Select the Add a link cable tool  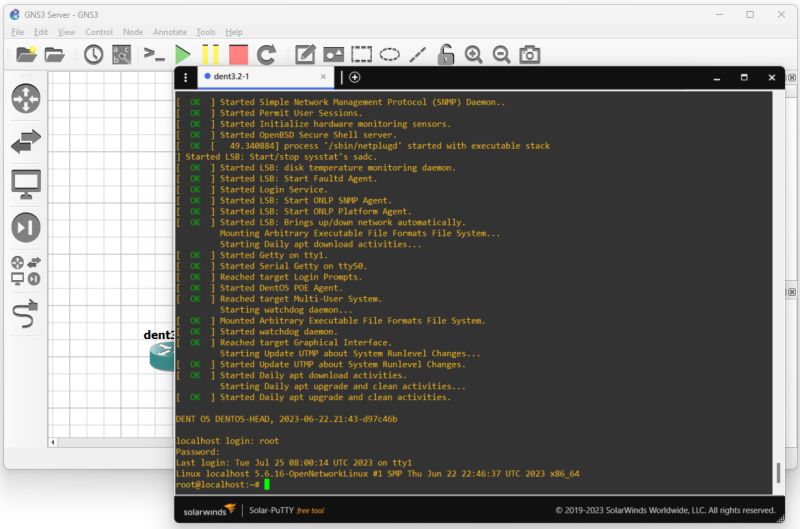pyautogui.click(x=26, y=313)
